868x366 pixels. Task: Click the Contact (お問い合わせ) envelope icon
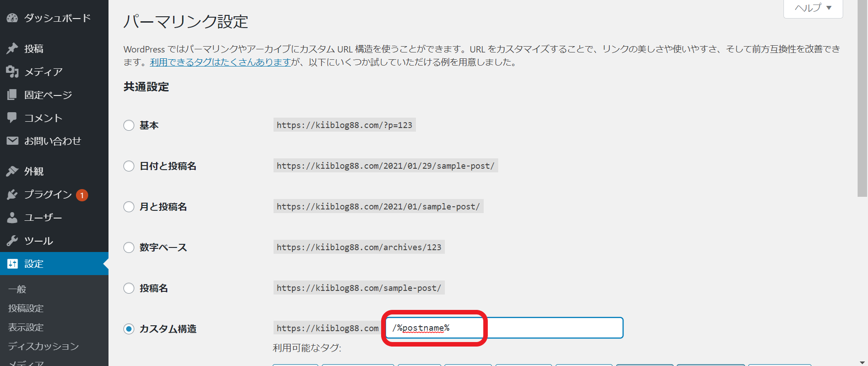pos(12,141)
